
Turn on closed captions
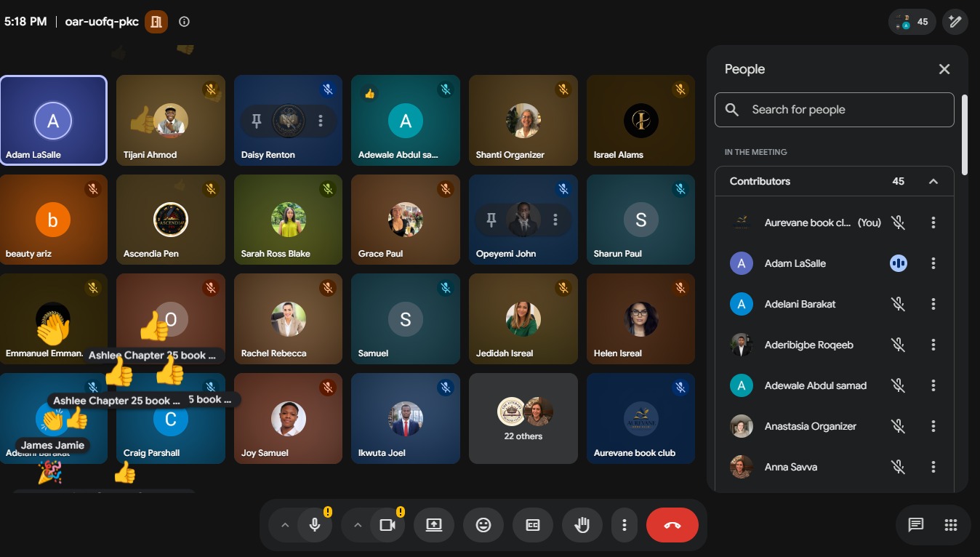tap(533, 525)
